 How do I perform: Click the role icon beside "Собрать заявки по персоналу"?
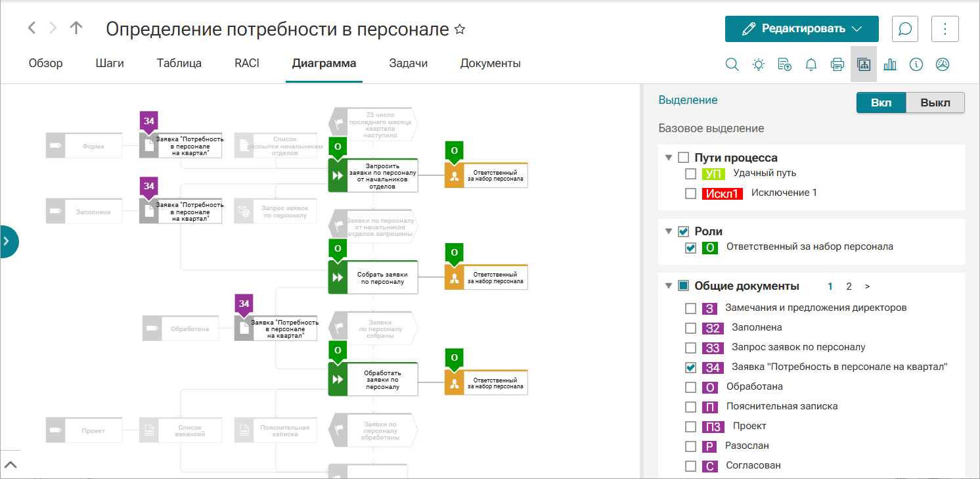point(454,278)
